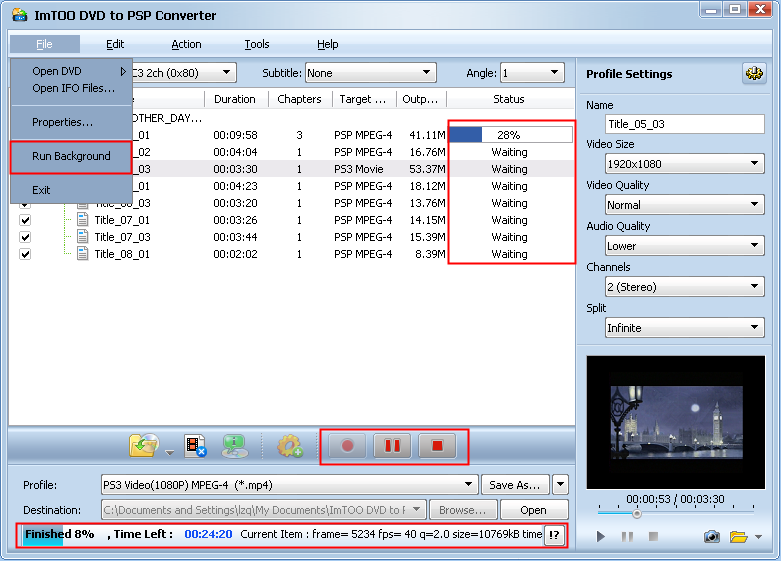781x561 pixels.
Task: Click the document icon for Title_08_01
Action: pyautogui.click(x=83, y=254)
